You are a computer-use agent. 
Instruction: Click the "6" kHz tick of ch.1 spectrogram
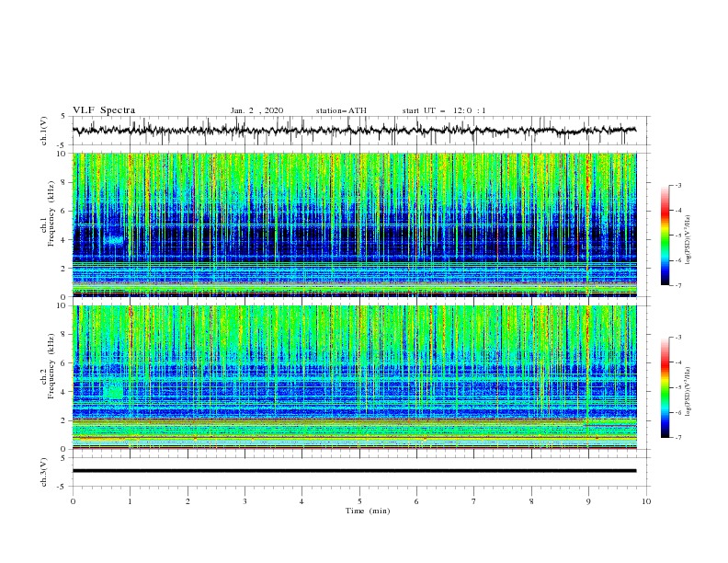click(64, 212)
